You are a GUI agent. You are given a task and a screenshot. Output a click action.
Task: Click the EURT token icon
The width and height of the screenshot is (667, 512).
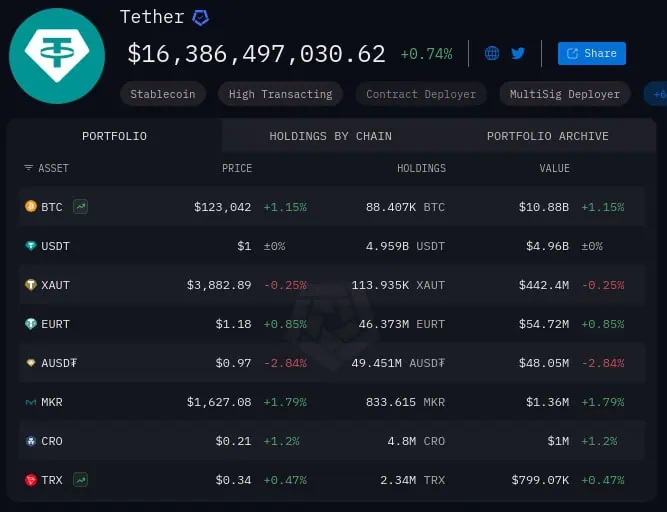pyautogui.click(x=30, y=324)
